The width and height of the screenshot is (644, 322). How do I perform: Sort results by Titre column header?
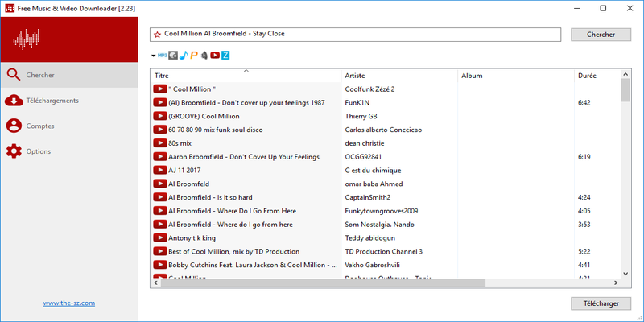point(246,76)
